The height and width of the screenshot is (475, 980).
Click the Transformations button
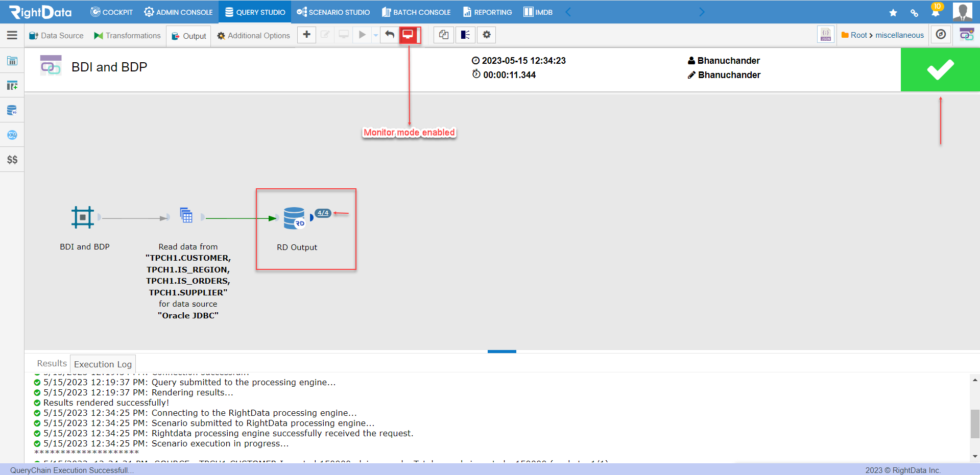coord(127,35)
